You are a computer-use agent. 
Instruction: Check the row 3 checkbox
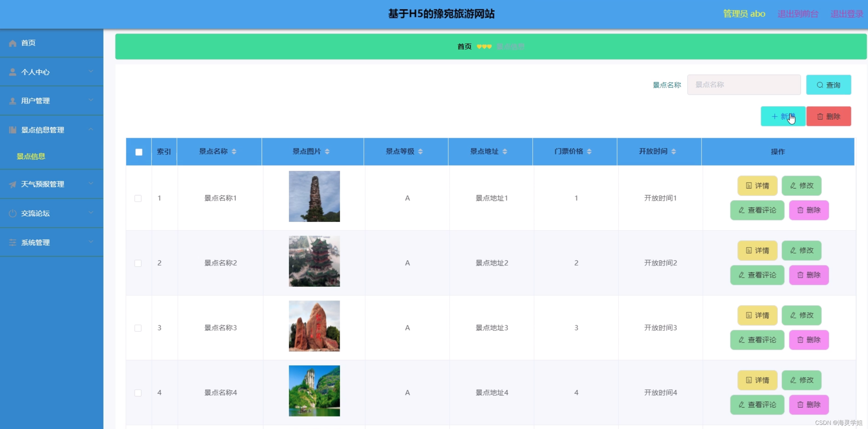click(138, 328)
